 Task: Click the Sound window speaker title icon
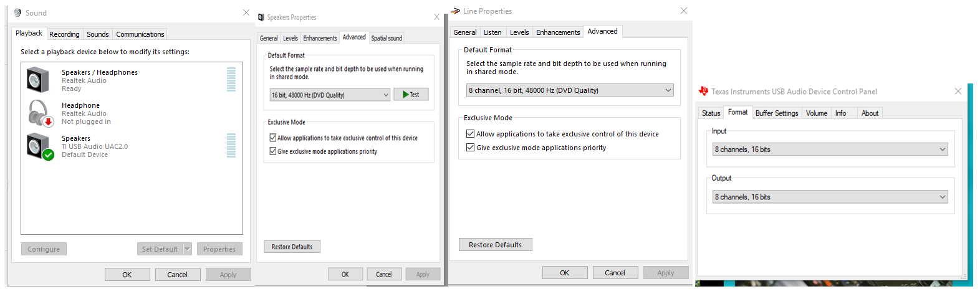pyautogui.click(x=17, y=12)
